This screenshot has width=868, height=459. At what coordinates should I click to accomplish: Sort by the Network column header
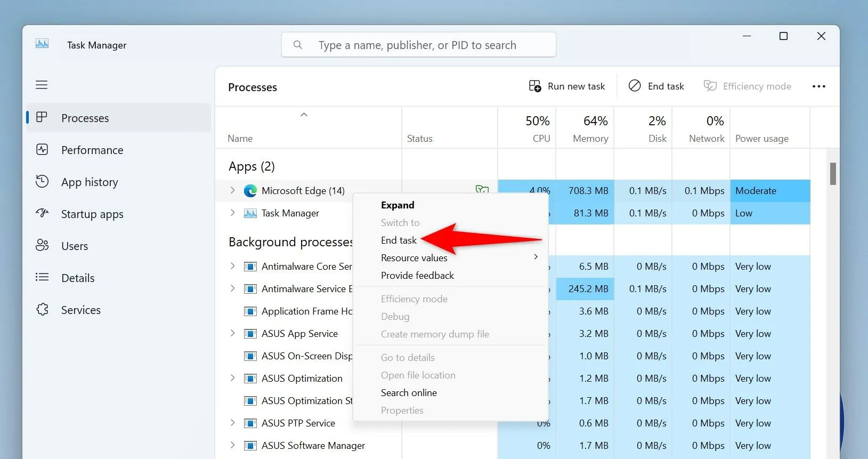[x=701, y=128]
